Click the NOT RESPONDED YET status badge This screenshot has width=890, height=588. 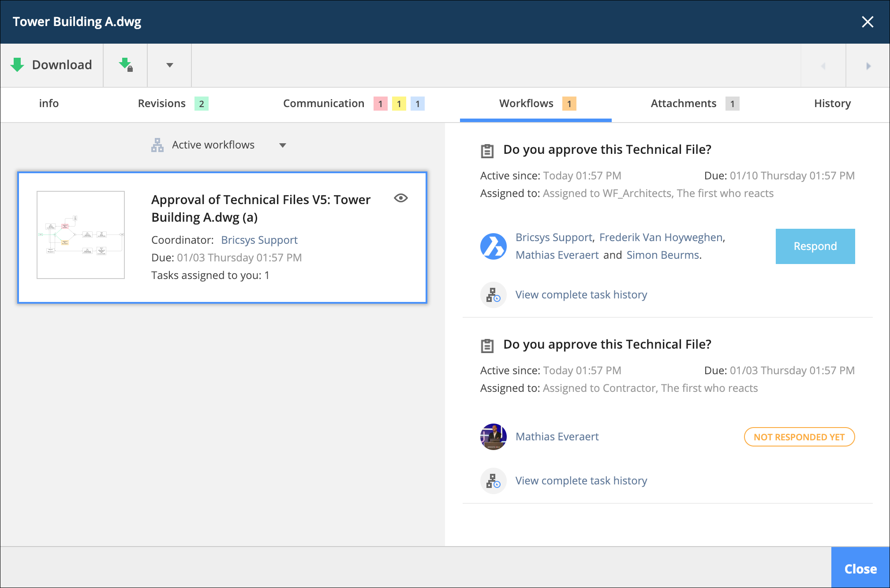(799, 437)
